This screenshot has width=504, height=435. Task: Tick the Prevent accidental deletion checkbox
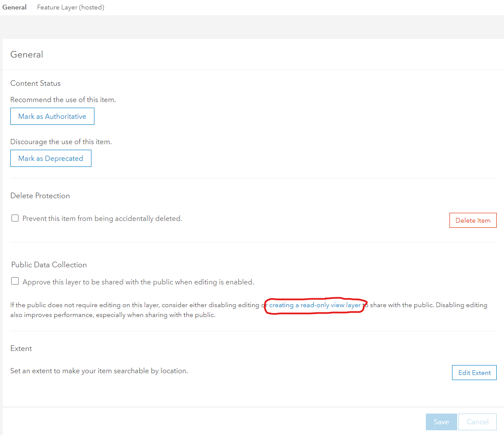coord(15,218)
